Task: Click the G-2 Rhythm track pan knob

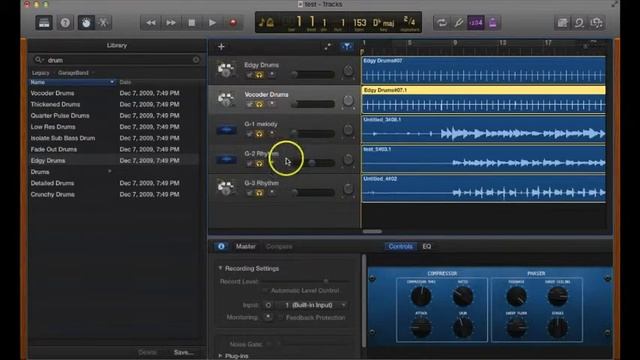Action: (348, 159)
